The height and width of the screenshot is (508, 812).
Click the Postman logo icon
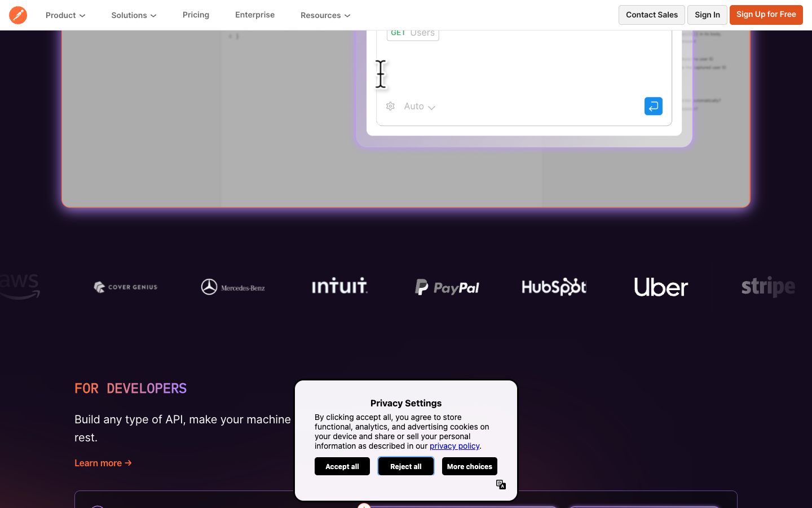[x=18, y=15]
